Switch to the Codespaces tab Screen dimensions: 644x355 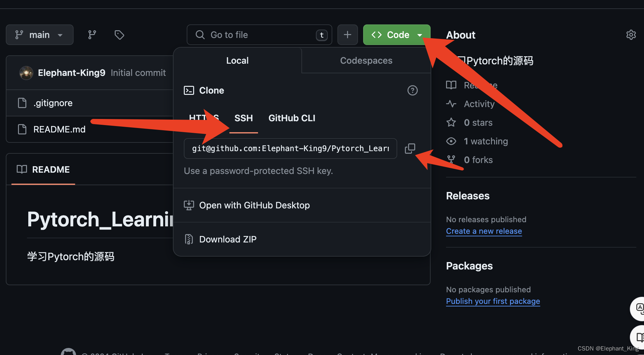(366, 60)
